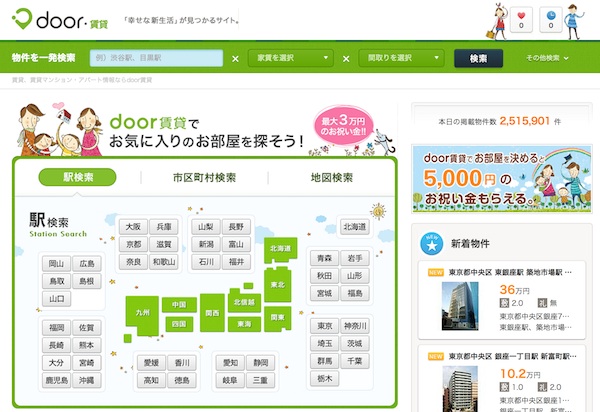Image resolution: width=600 pixels, height=412 pixels.
Task: Click the 東北 map region
Action: (277, 285)
